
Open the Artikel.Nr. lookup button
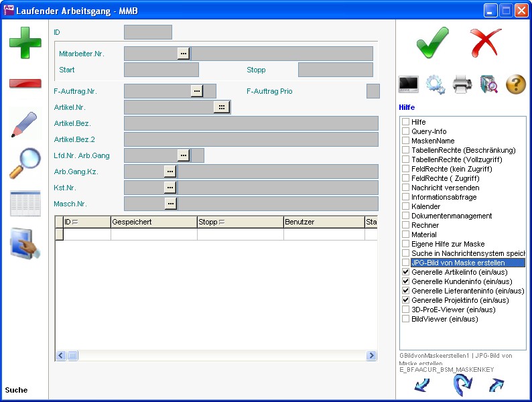221,107
